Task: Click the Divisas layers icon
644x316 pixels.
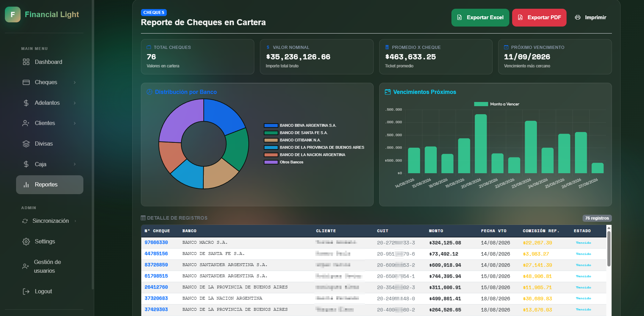Action: pyautogui.click(x=26, y=144)
